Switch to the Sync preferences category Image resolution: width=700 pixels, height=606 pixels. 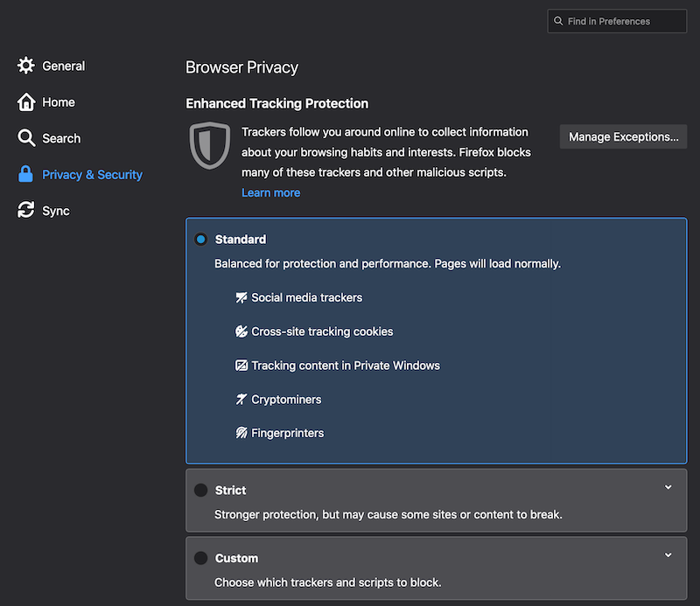click(x=55, y=211)
